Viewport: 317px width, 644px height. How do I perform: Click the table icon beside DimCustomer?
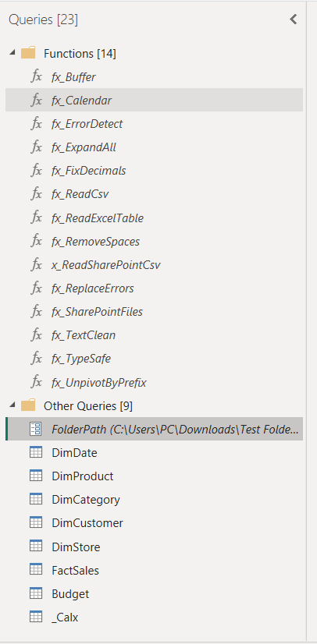(36, 522)
